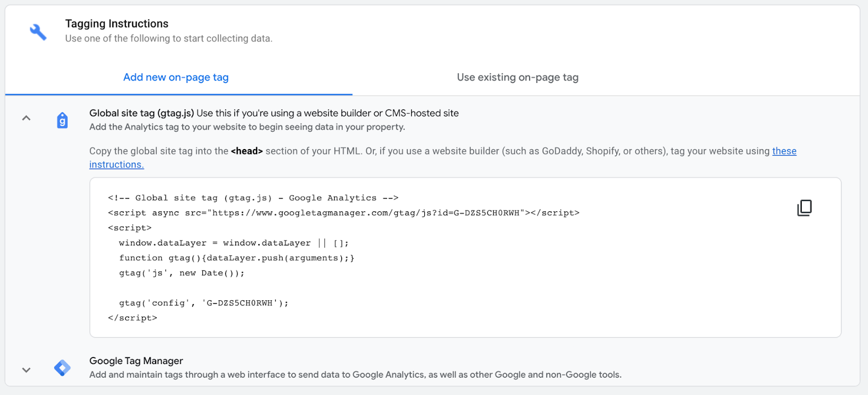Click the gtag('js', new Date()) line
The width and height of the screenshot is (868, 395).
click(182, 273)
